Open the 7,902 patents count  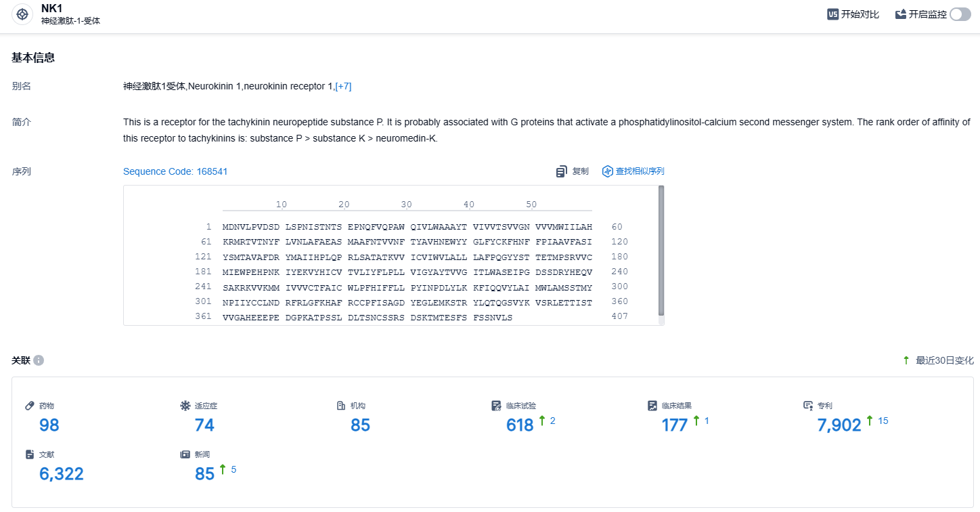(839, 425)
